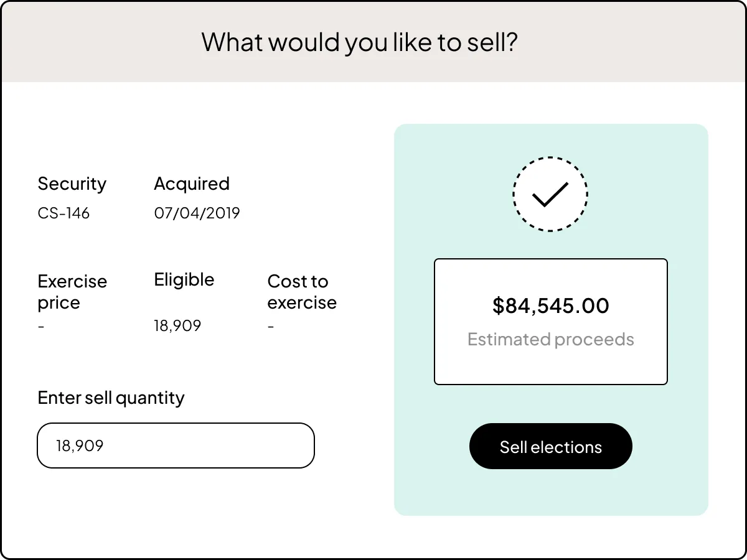This screenshot has width=747, height=560.
Task: Select the 18,909 eligible shares value
Action: coord(177,325)
